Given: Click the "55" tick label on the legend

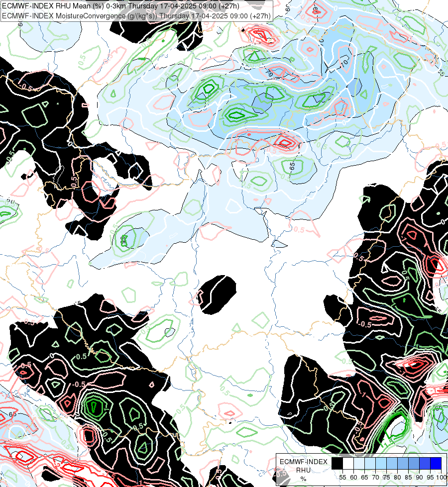Looking at the screenshot, I should (342, 478).
